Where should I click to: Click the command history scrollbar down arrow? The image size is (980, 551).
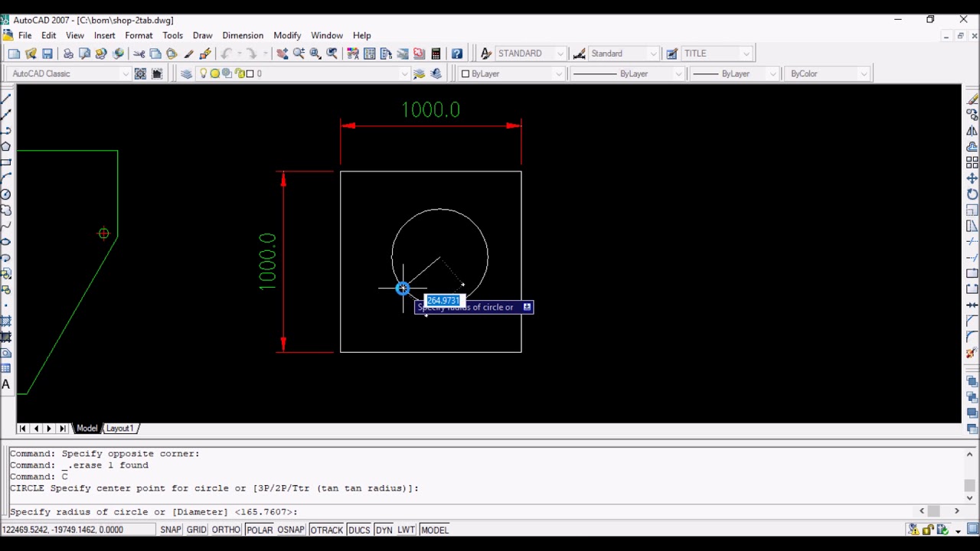(969, 498)
